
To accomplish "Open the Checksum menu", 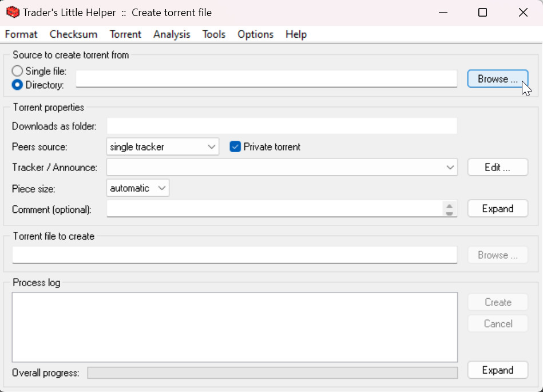I will 73,34.
